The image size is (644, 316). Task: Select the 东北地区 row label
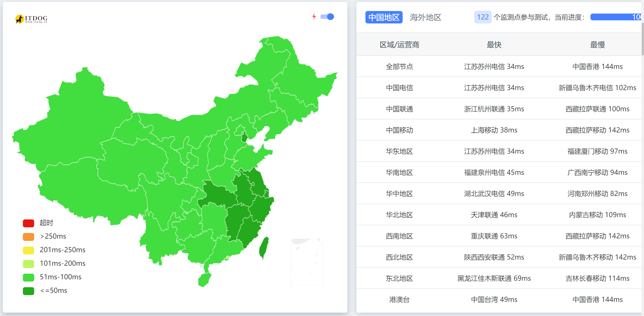coord(399,278)
